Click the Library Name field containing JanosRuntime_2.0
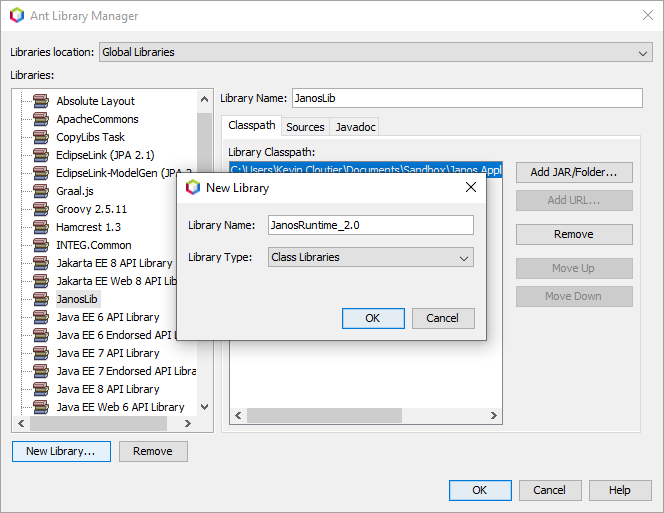The height and width of the screenshot is (513, 664). pyautogui.click(x=371, y=225)
